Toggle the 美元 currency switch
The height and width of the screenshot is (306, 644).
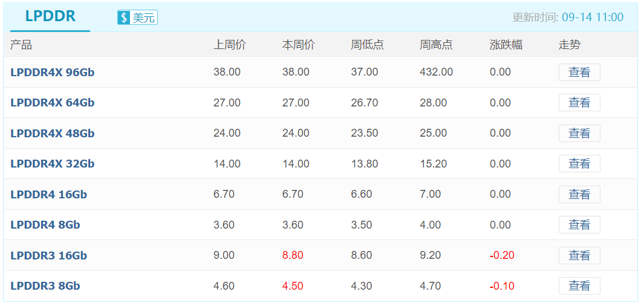[138, 18]
